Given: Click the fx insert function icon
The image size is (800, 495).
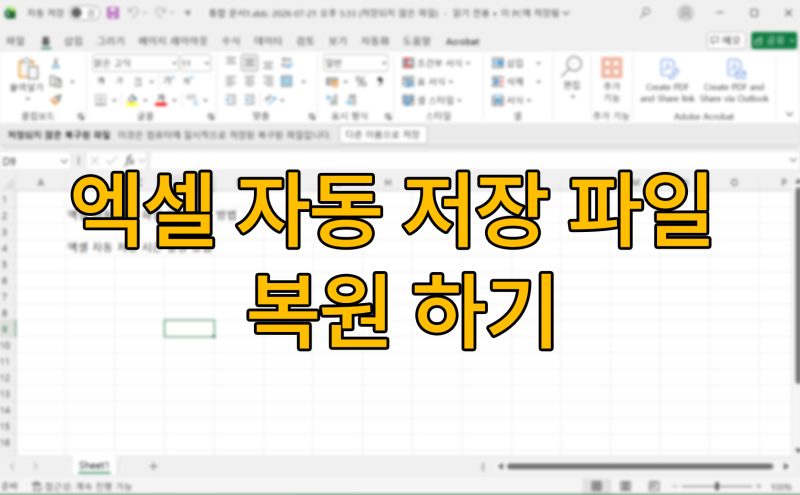Looking at the screenshot, I should pos(130,161).
